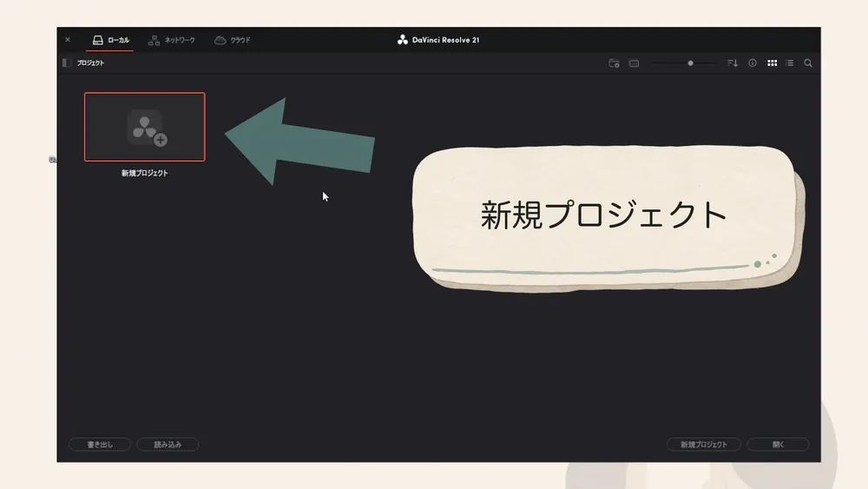The width and height of the screenshot is (868, 489).
Task: Click the 読み込み button
Action: pos(168,444)
